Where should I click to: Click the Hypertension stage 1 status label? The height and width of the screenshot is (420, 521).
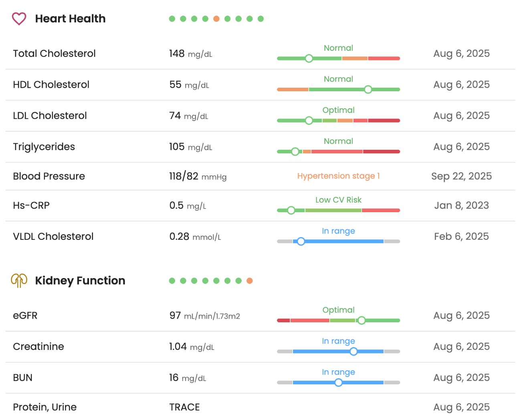pyautogui.click(x=338, y=176)
